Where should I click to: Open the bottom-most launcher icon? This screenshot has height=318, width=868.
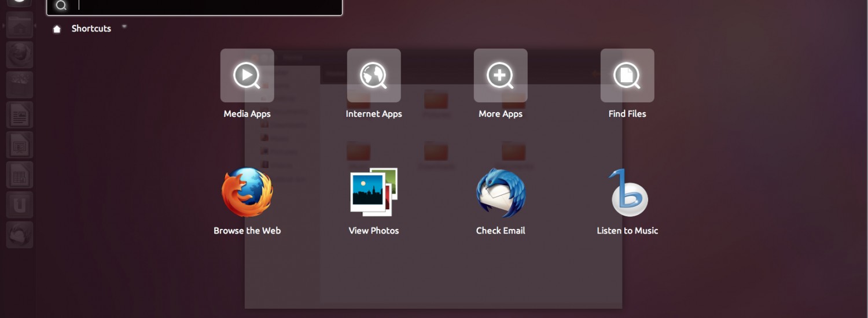coord(20,236)
